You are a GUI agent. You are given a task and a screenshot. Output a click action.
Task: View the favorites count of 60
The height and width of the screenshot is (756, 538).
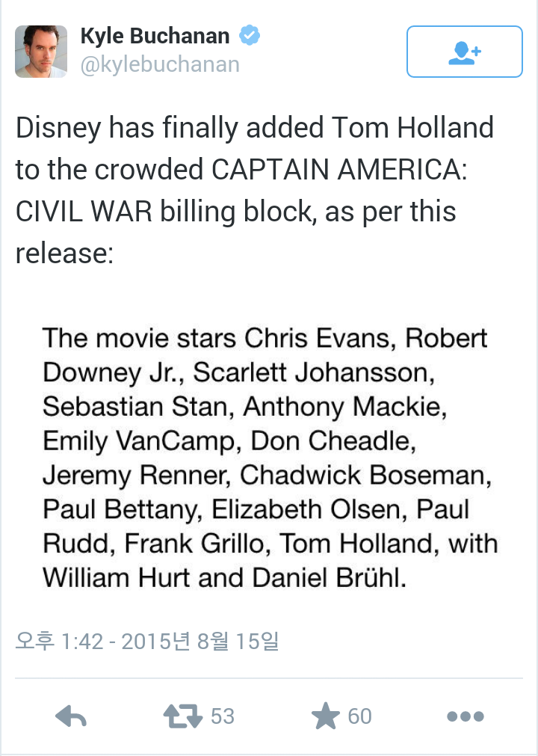point(360,716)
